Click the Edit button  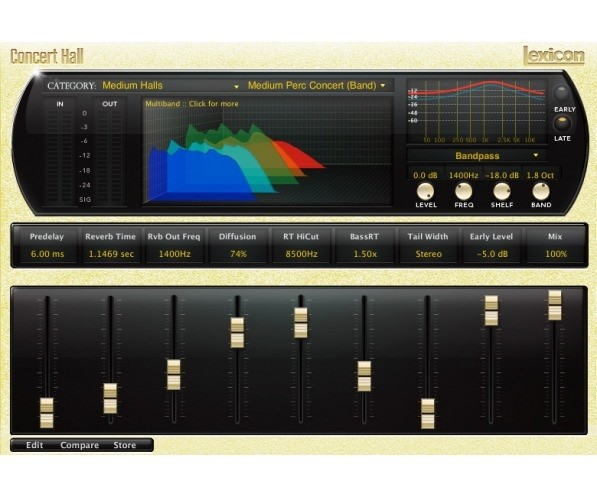click(34, 445)
